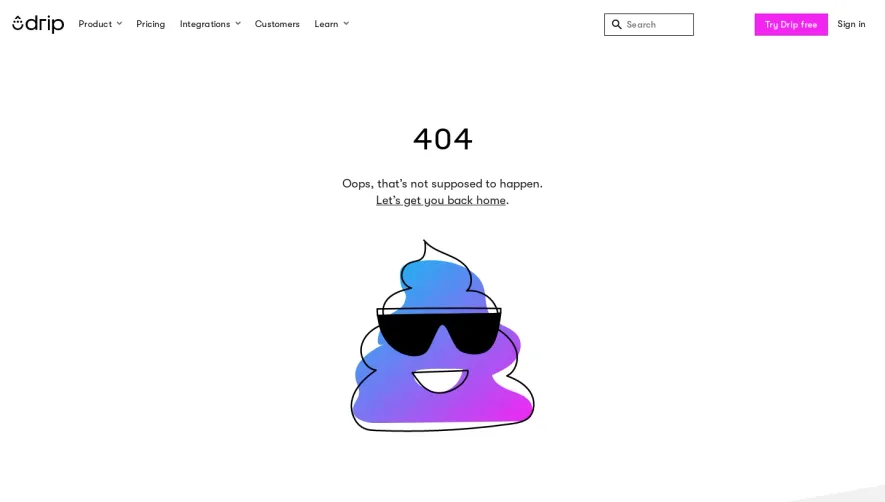The image size is (885, 502).
Task: Expand the Product menu chevron
Action: (119, 24)
